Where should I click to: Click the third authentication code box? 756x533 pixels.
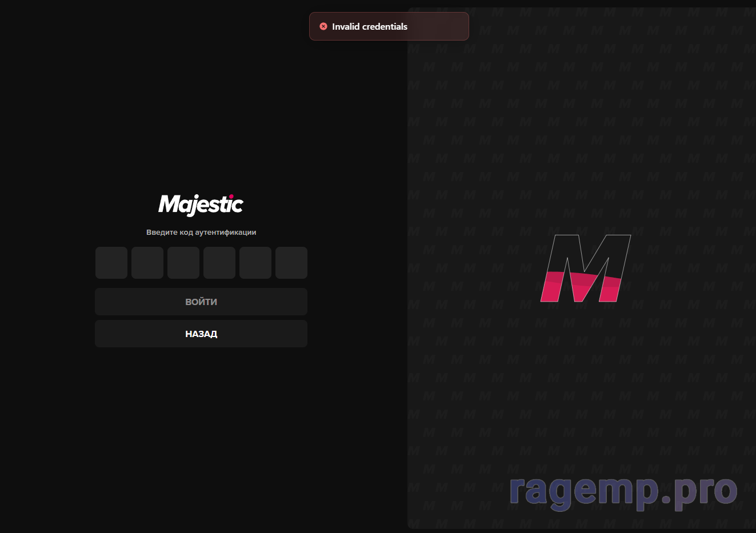coord(183,263)
